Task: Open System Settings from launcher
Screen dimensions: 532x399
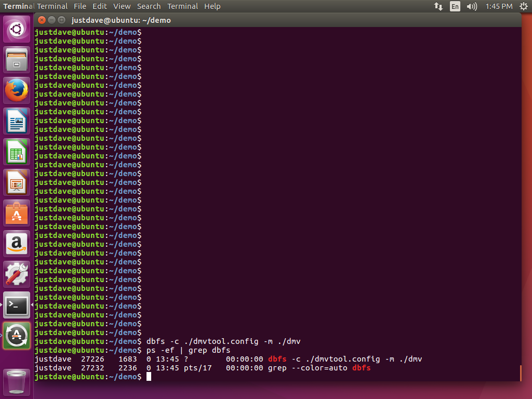Action: 17,274
